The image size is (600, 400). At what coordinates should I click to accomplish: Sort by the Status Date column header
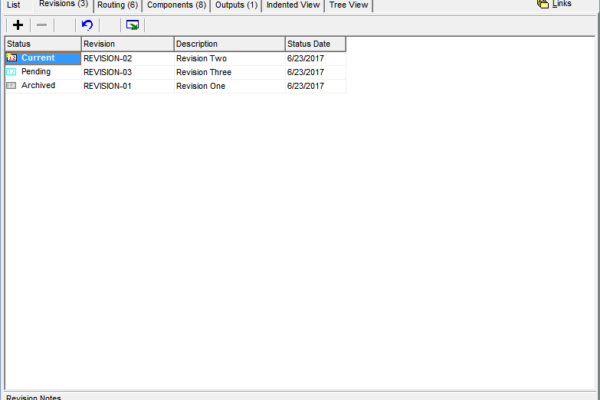pyautogui.click(x=316, y=44)
